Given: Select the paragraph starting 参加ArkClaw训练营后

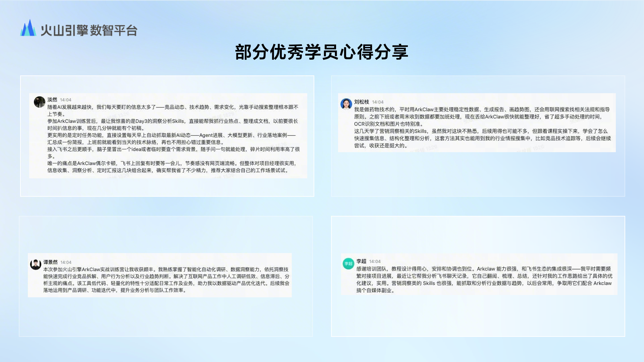Looking at the screenshot, I should (x=173, y=125).
